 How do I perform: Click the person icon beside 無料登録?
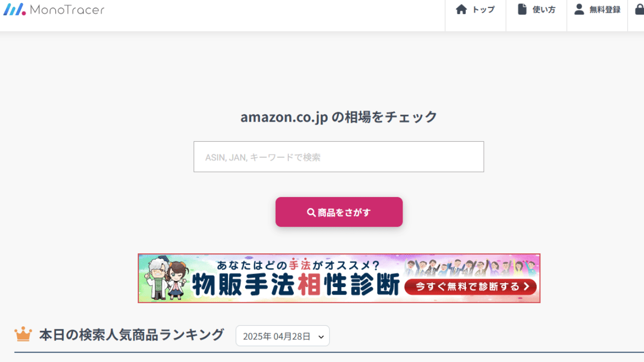point(579,10)
